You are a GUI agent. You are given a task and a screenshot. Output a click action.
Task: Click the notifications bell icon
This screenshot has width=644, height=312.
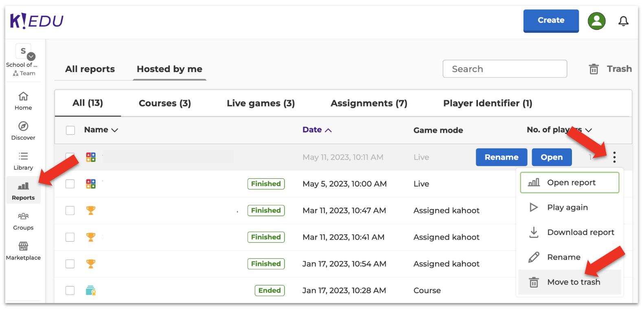[x=623, y=21]
